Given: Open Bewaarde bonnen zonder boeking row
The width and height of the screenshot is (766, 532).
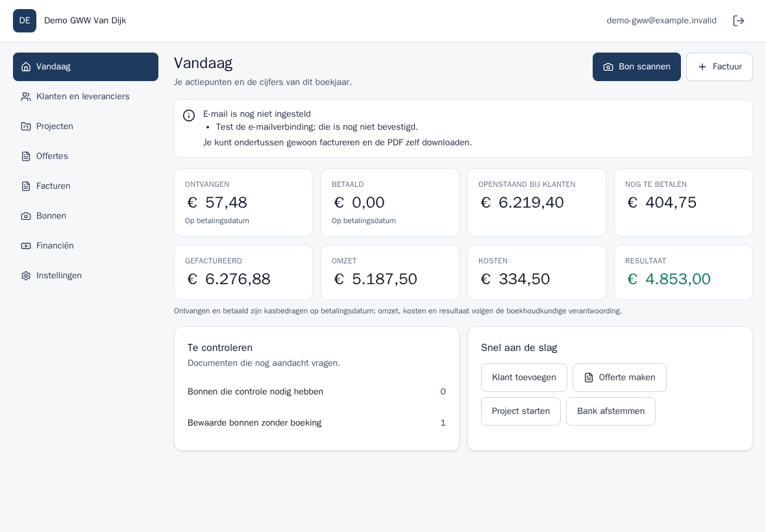Looking at the screenshot, I should tap(317, 422).
